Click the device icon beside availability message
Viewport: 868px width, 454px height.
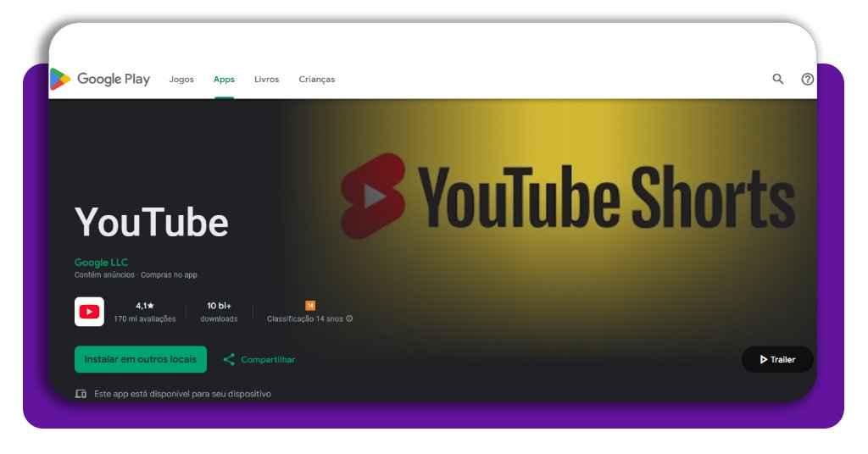81,394
